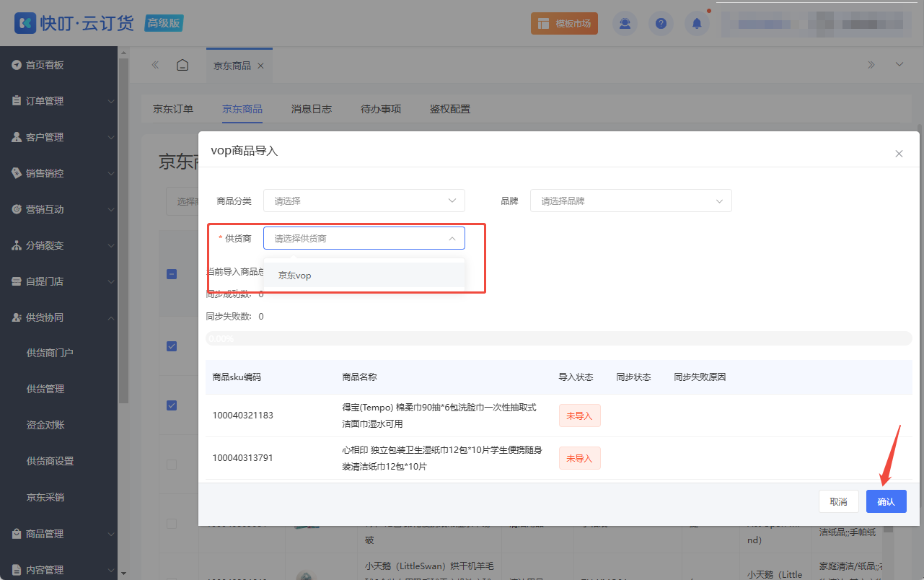924x580 pixels.
Task: Switch to the 待办事项 tab
Action: pos(381,110)
